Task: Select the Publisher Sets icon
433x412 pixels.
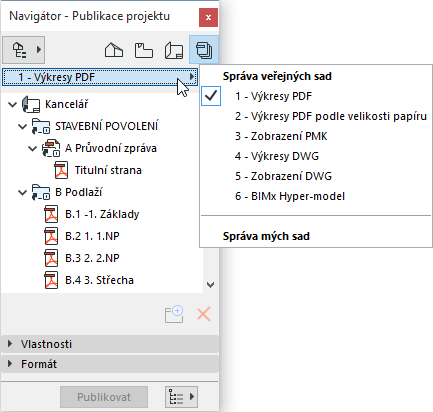Action: pos(204,50)
